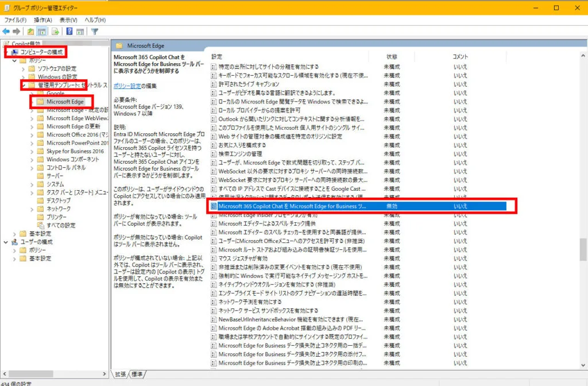
Task: Click the すべての設定 node icon
Action: (41, 225)
